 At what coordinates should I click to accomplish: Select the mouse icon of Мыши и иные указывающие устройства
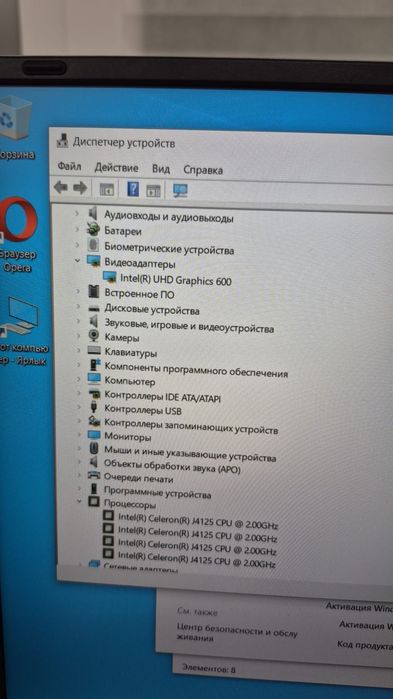94,448
